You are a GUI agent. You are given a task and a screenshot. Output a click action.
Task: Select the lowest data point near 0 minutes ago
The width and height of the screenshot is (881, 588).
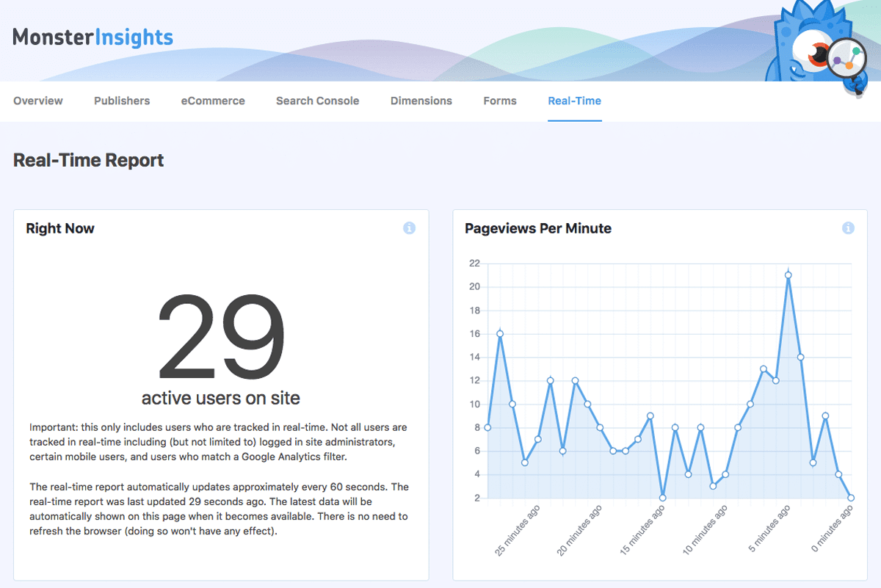coord(852,497)
